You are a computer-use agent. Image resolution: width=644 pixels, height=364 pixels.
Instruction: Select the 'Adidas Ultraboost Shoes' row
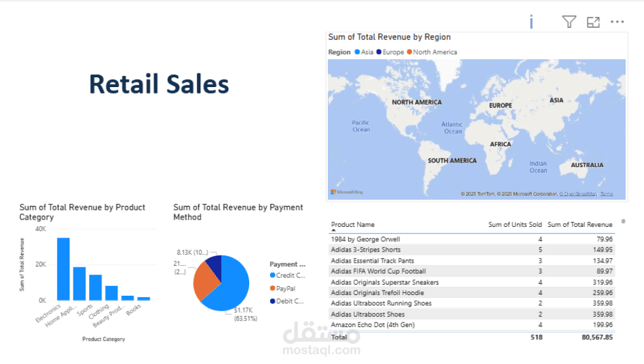(472, 314)
